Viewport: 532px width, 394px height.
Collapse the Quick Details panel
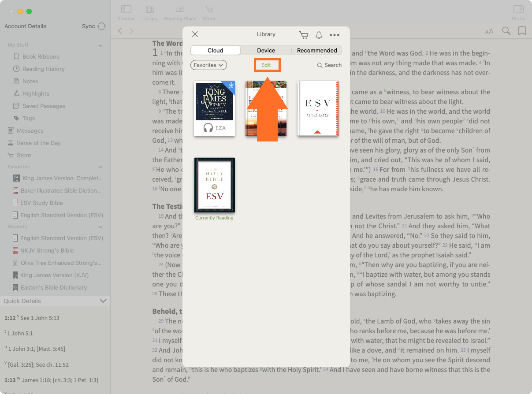click(x=103, y=301)
